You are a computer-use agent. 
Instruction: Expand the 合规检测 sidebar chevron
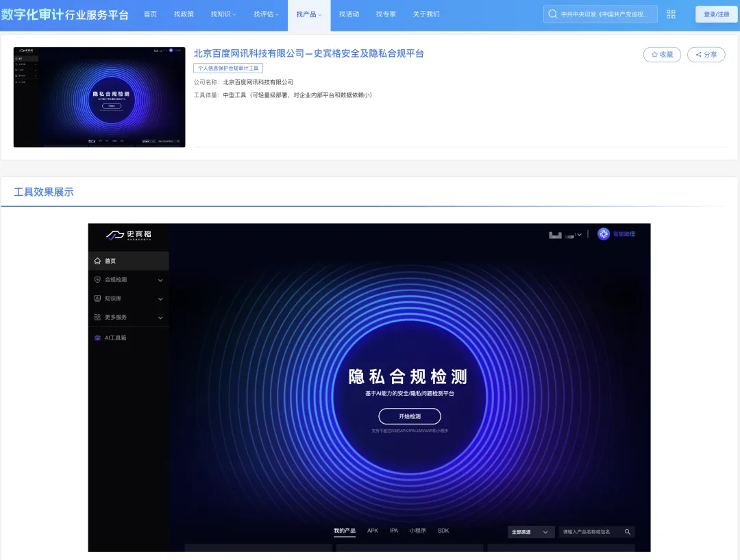pyautogui.click(x=160, y=280)
